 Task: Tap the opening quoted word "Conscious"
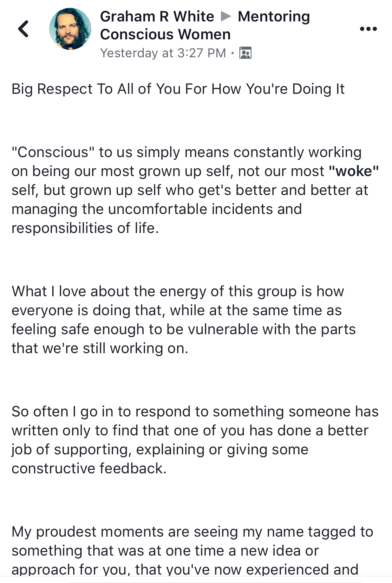click(53, 152)
